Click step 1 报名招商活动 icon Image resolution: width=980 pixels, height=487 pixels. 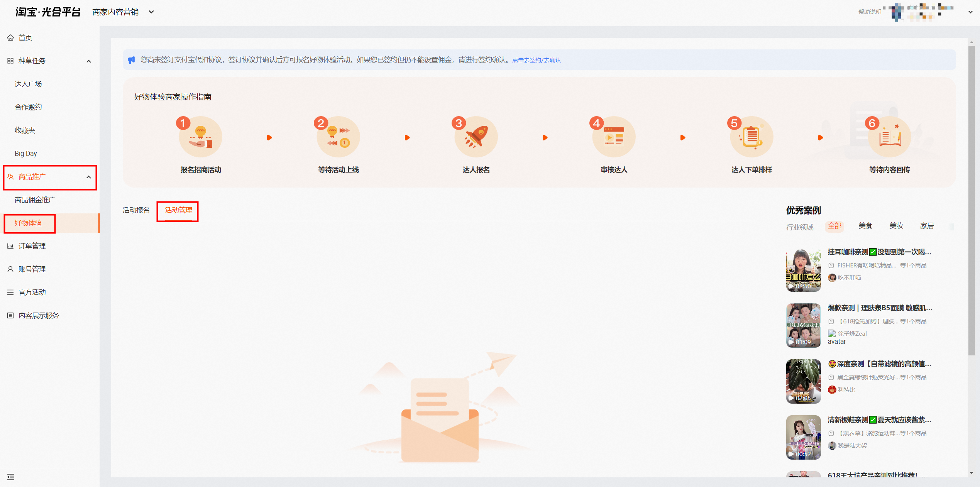pyautogui.click(x=200, y=137)
